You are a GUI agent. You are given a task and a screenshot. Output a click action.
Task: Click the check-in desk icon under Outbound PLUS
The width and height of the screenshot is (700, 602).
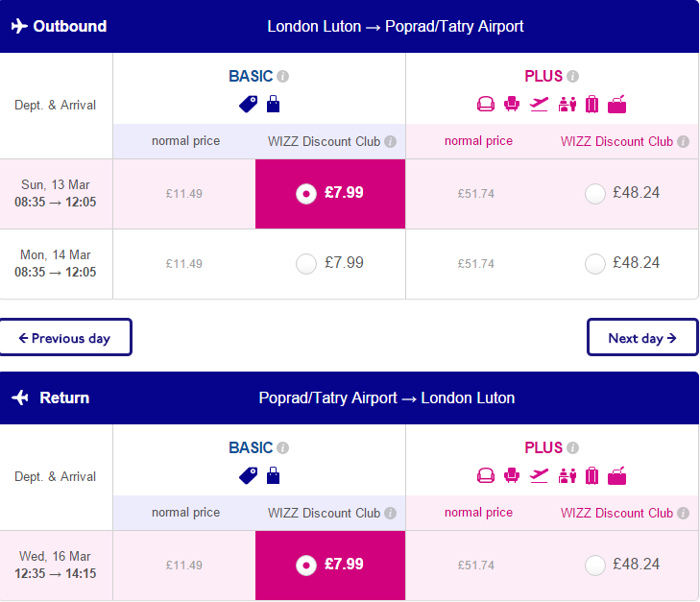click(567, 105)
